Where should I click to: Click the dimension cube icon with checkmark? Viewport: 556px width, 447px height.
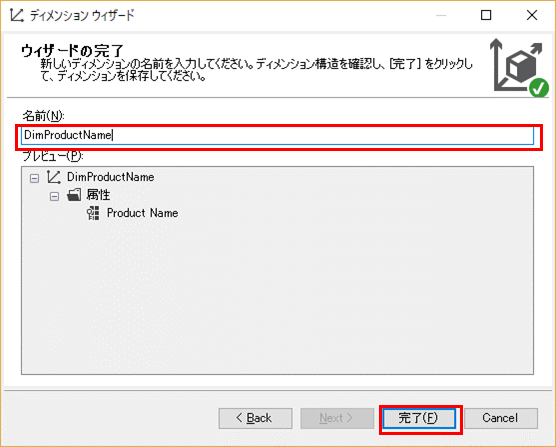pos(519,67)
